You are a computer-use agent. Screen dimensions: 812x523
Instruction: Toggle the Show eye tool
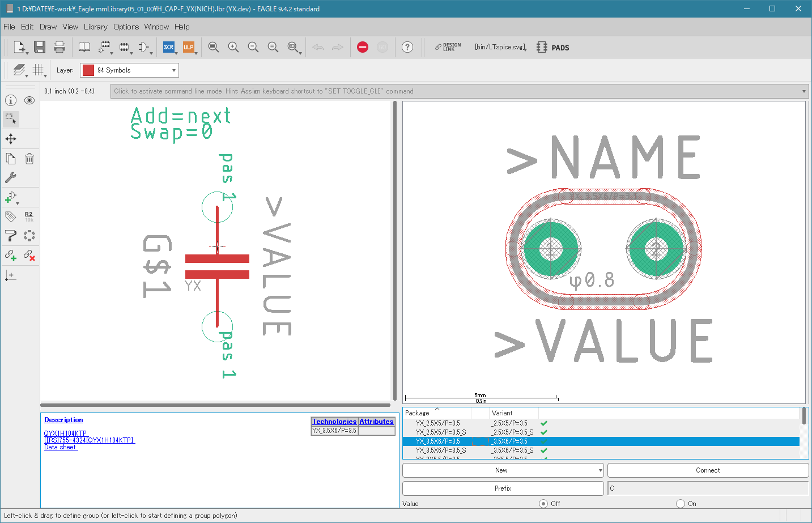click(x=29, y=100)
